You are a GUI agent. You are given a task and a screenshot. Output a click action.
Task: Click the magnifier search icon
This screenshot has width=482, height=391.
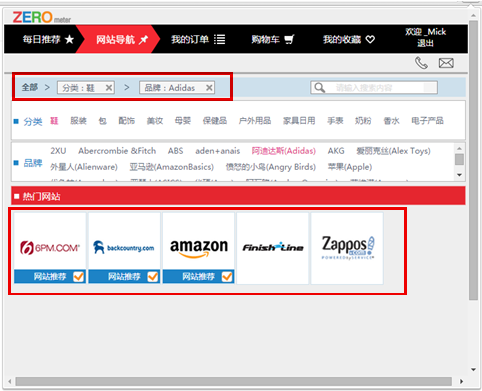point(319,88)
